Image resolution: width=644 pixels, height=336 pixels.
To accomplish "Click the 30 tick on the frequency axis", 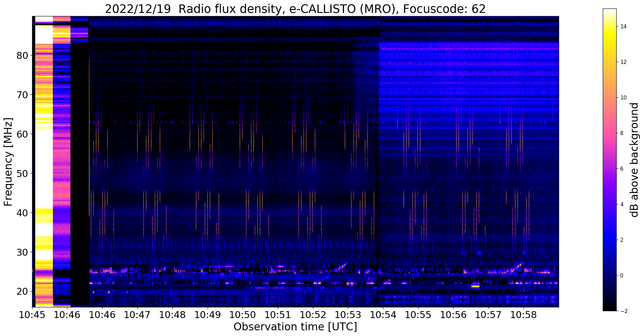I will [22, 252].
